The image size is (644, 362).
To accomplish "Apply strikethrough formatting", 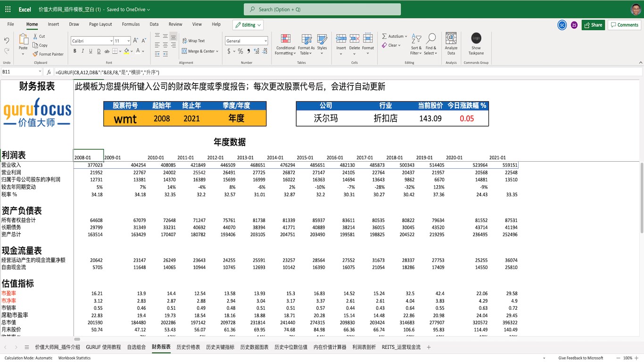I will 107,51.
